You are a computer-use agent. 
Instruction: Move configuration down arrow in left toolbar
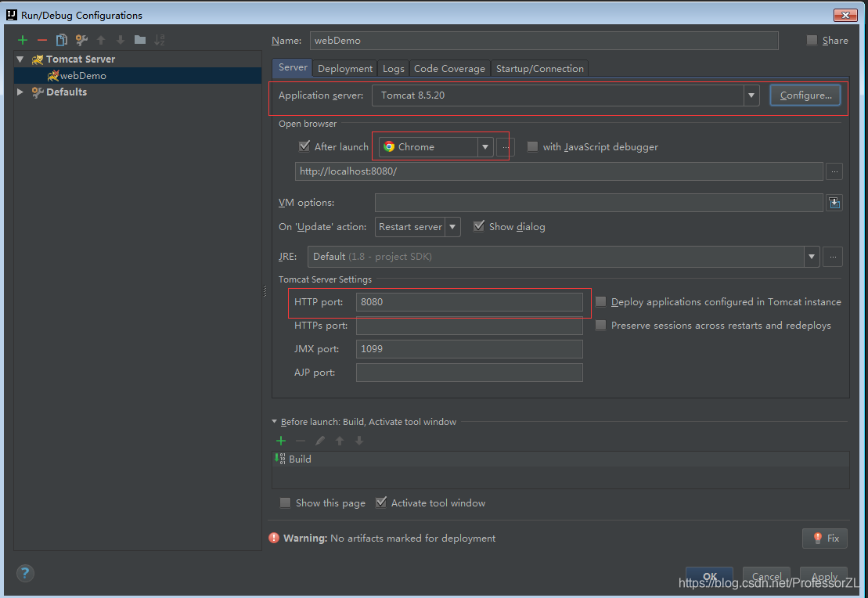point(120,40)
